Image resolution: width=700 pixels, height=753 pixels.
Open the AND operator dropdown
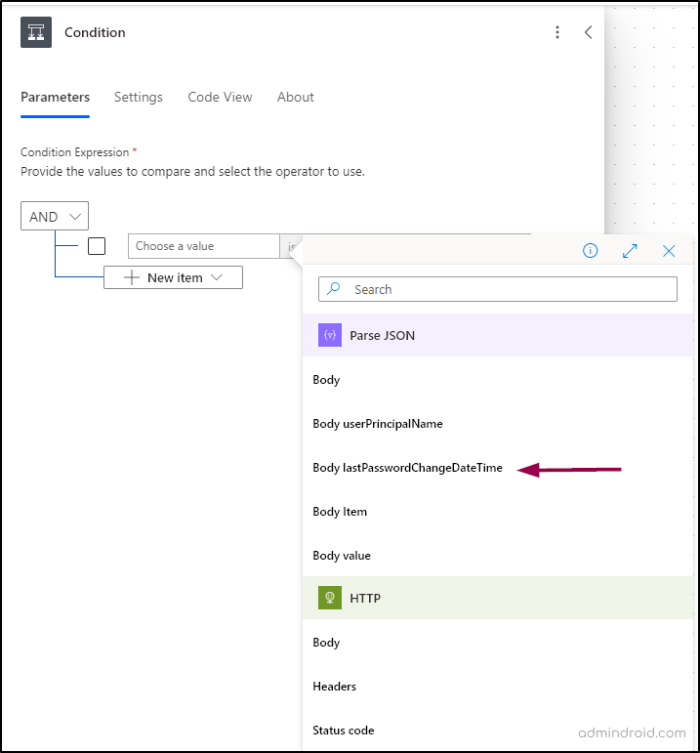pos(55,216)
